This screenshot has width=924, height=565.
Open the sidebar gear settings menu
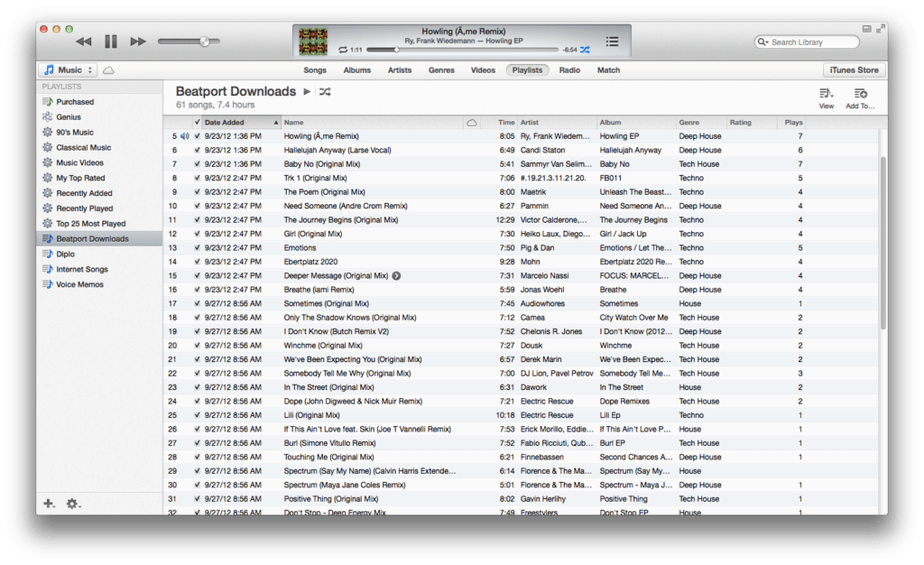tap(72, 504)
